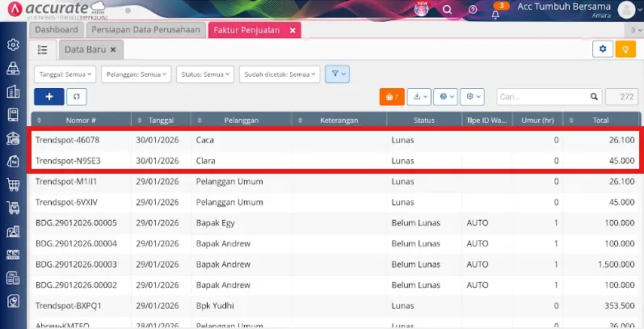Click the Cari search input field
The width and height of the screenshot is (644, 329).
547,96
